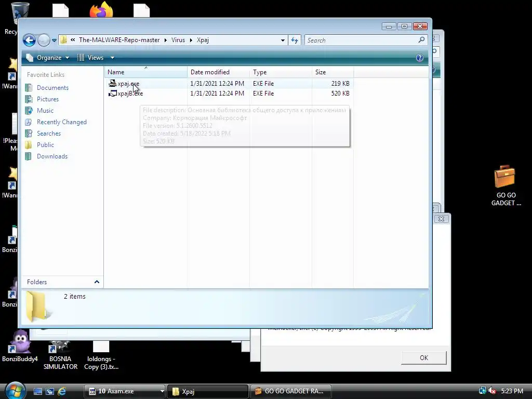Viewport: 532px width, 399px height.
Task: Click the network tray icon
Action: (482, 391)
